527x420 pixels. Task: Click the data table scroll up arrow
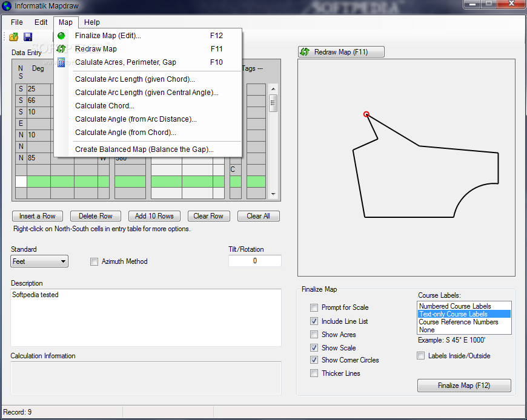coord(273,89)
